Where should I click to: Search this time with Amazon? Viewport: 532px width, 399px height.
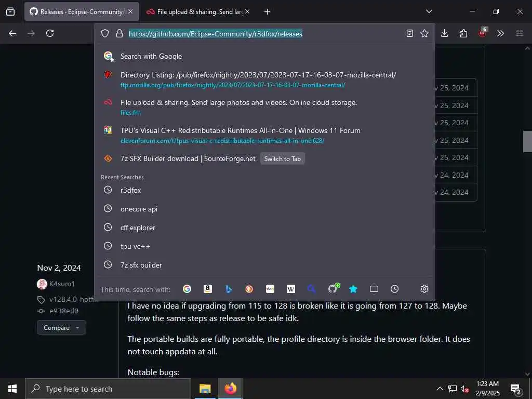[x=208, y=289]
